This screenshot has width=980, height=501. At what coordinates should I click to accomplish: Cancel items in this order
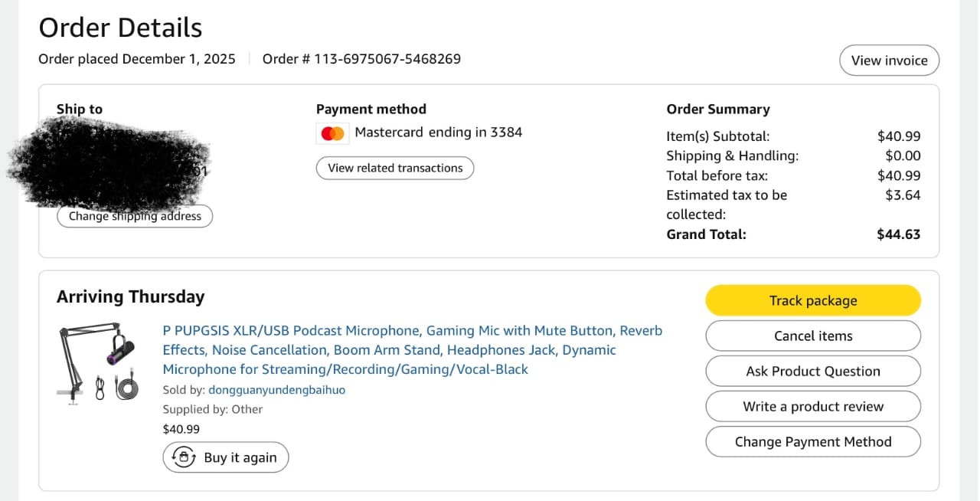coord(813,336)
